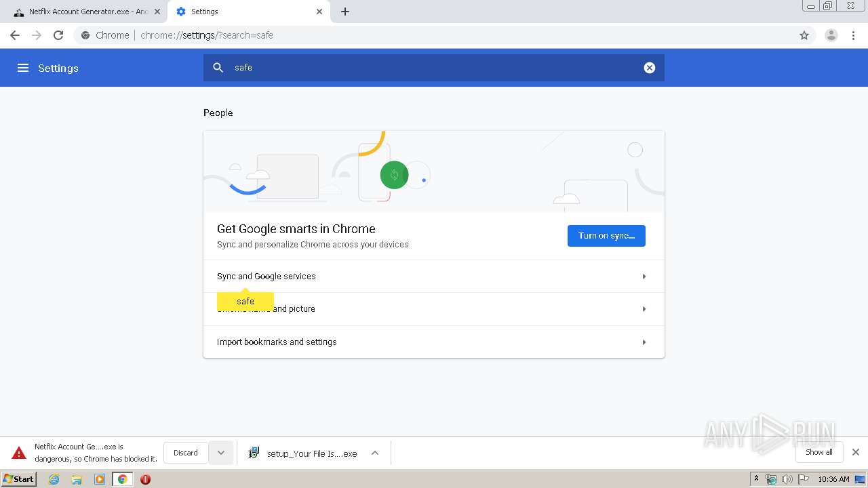Click the dangerous download warning icon

click(x=19, y=453)
